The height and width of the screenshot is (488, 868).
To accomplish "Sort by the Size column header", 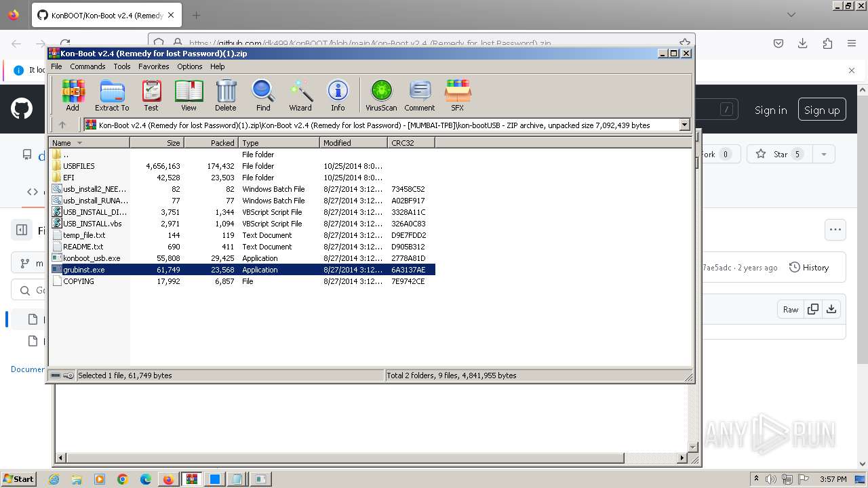I will tap(157, 142).
